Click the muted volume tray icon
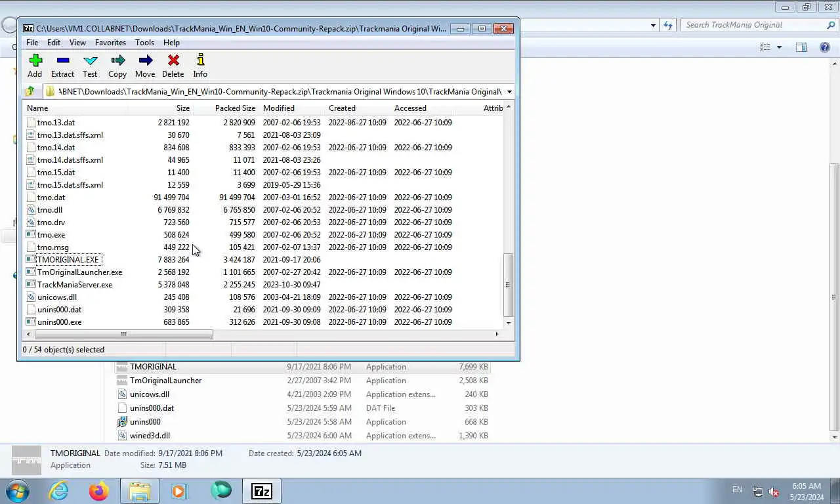Image resolution: width=840 pixels, height=504 pixels. (x=774, y=492)
